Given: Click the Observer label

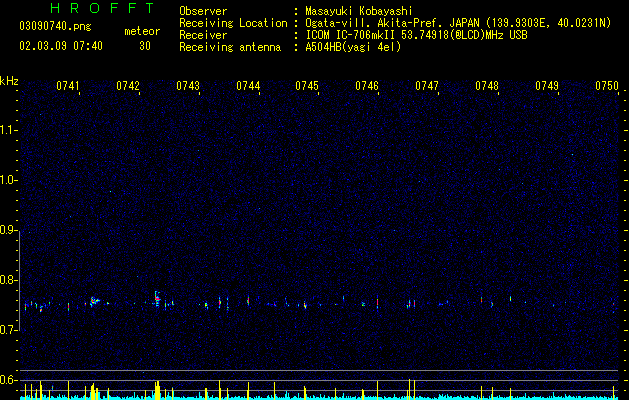Looking at the screenshot, I should point(203,11).
